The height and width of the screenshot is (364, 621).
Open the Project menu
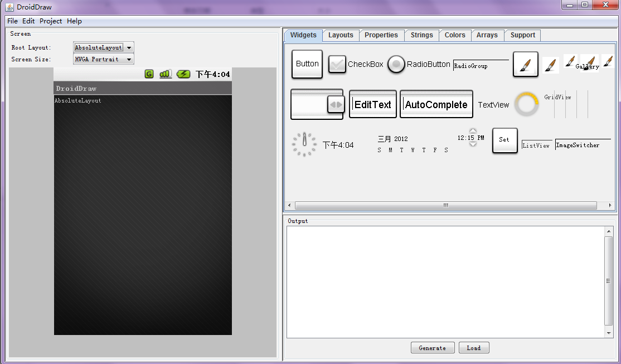click(51, 21)
